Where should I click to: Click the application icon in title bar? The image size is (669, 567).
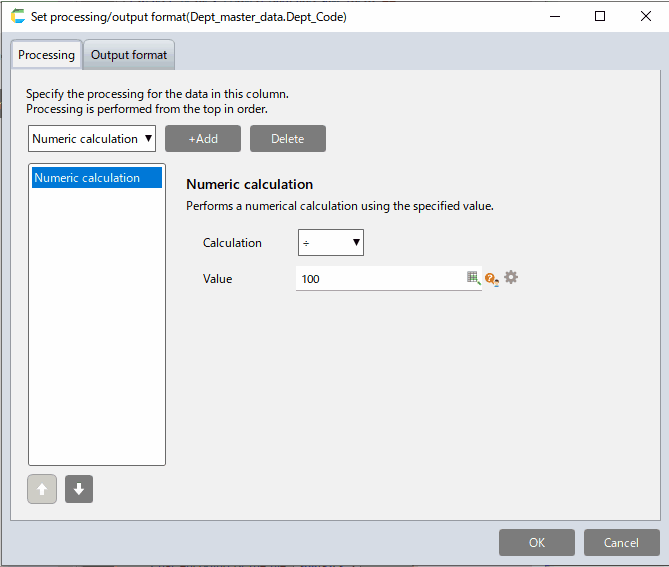[17, 16]
